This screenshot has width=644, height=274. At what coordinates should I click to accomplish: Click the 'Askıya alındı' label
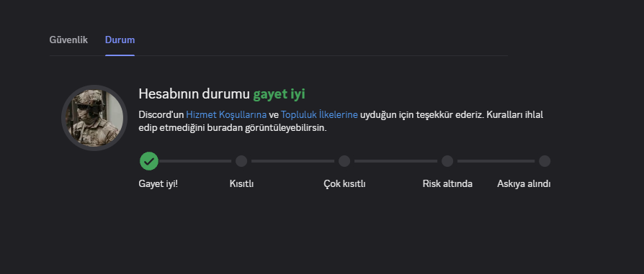click(524, 184)
